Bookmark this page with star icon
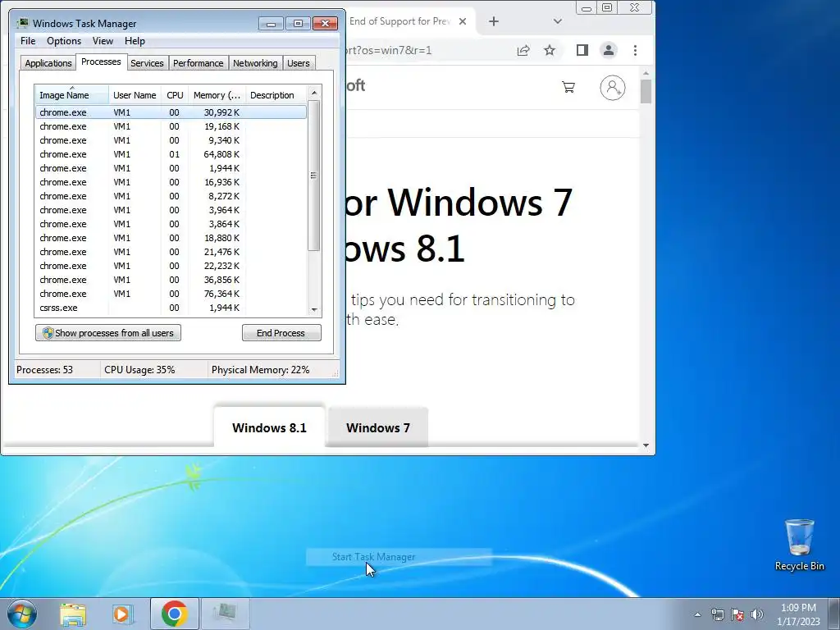The height and width of the screenshot is (630, 840). [550, 50]
